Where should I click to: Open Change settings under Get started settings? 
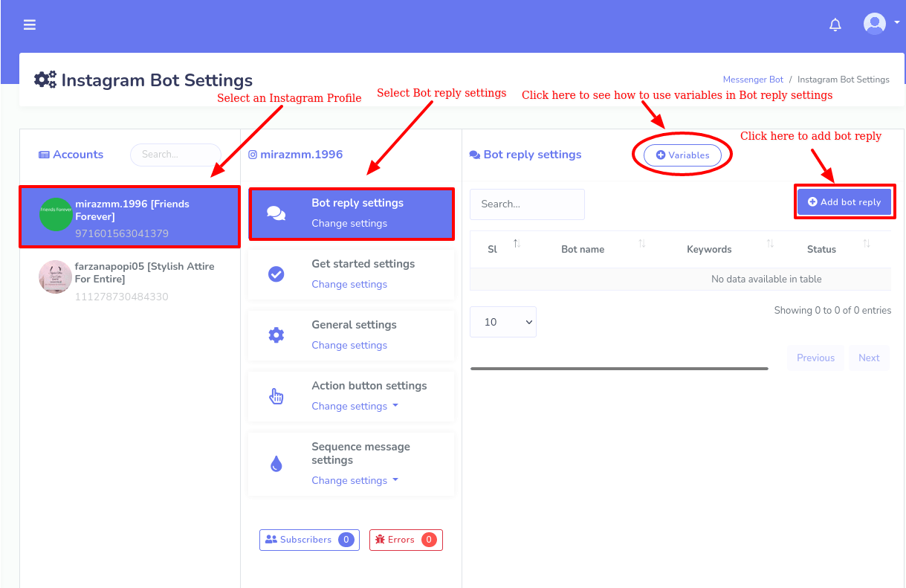[349, 284]
